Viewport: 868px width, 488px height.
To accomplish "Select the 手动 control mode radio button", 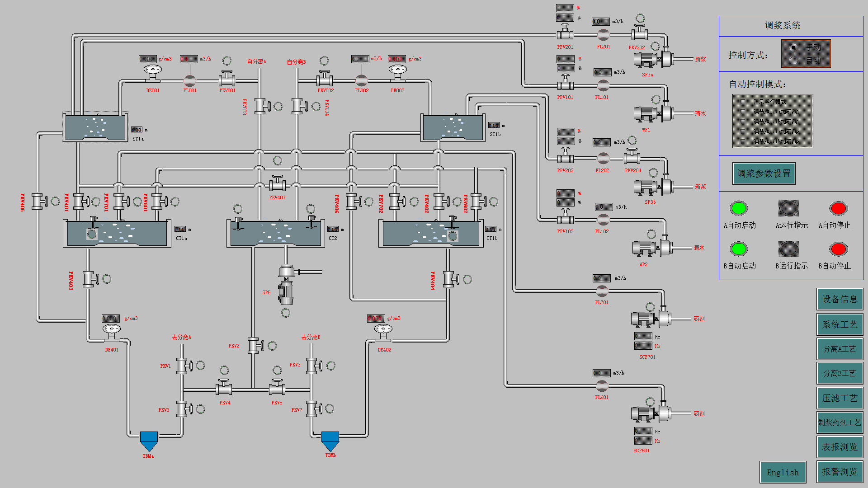I will (793, 47).
